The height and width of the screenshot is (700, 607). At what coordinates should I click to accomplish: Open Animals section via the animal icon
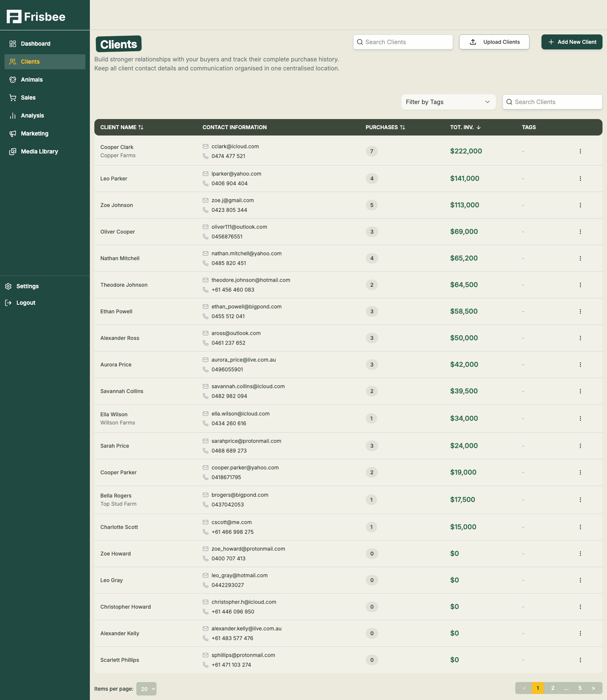pyautogui.click(x=12, y=79)
